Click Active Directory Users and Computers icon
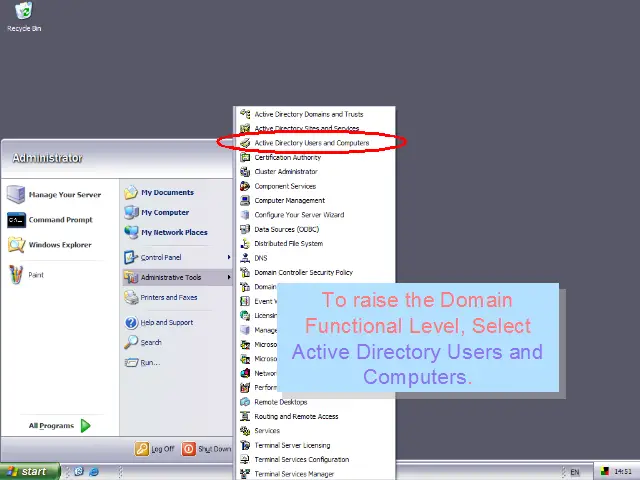 coord(245,143)
